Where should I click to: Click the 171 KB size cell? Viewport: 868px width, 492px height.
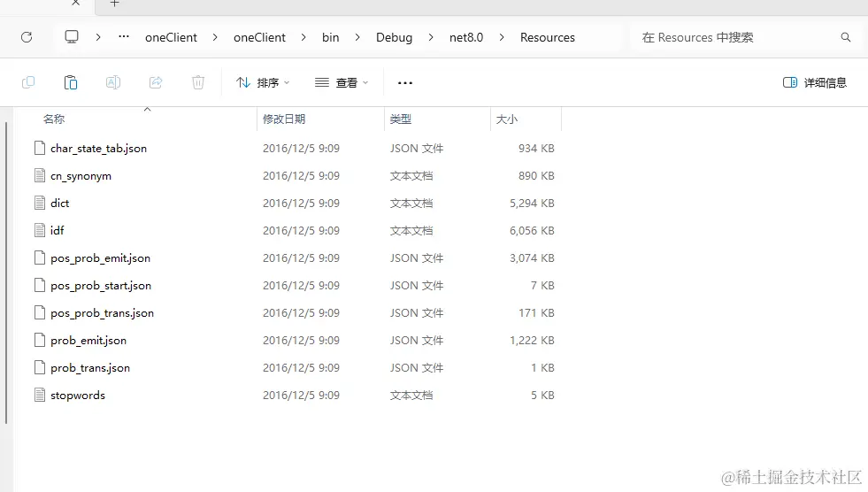536,312
